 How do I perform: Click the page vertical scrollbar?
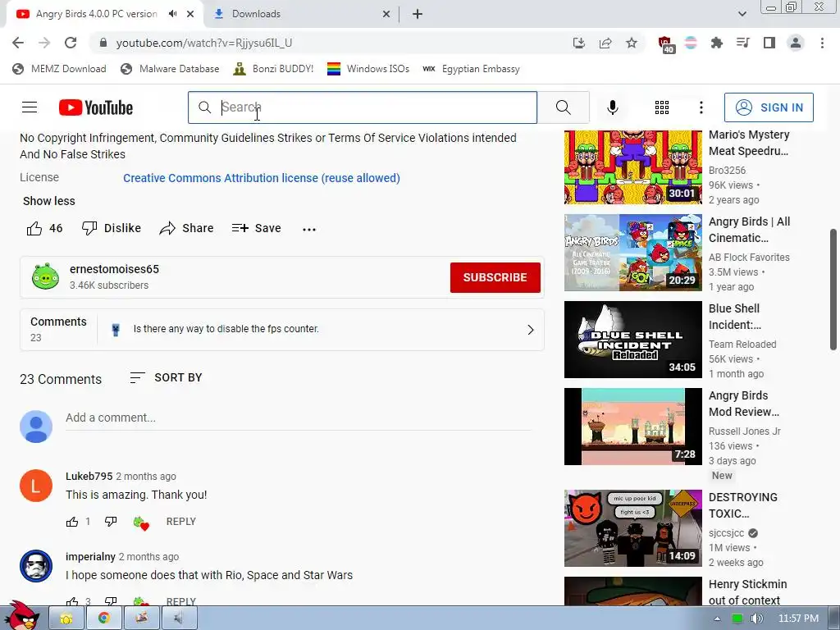pos(833,290)
